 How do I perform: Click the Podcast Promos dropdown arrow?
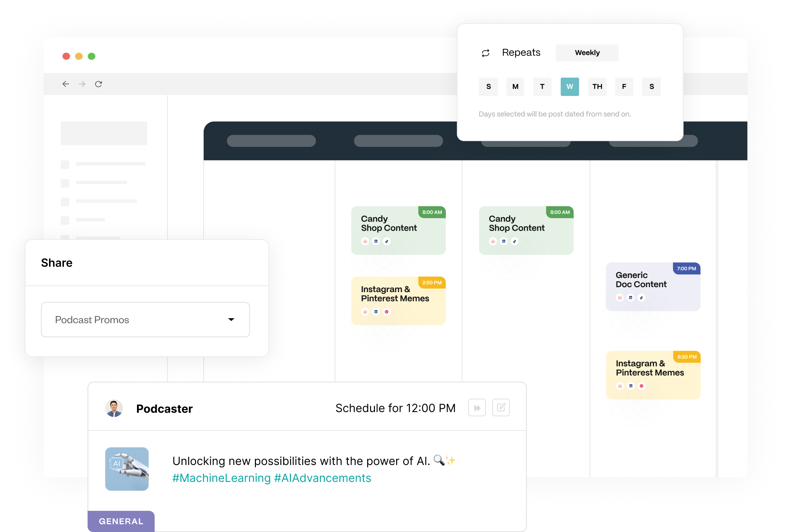click(x=231, y=320)
